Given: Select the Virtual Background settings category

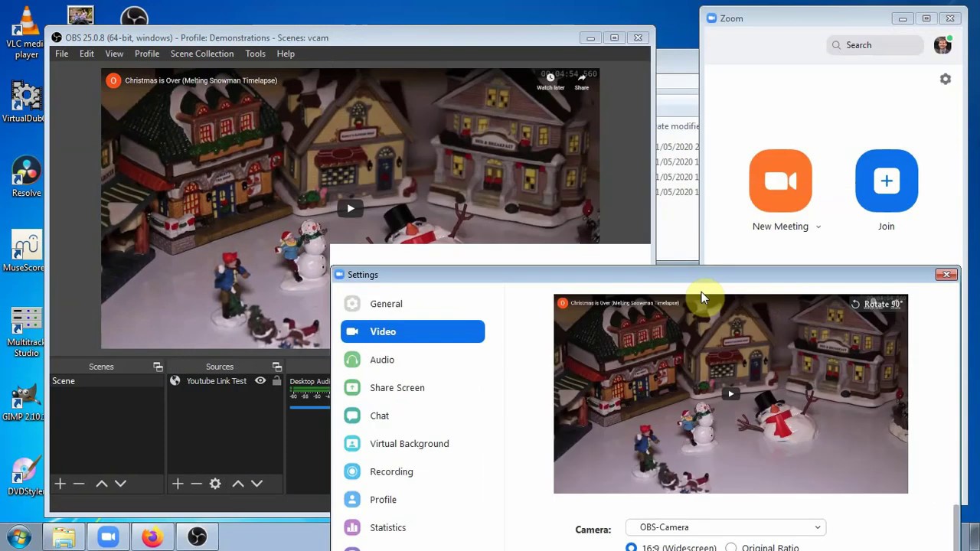Looking at the screenshot, I should point(413,444).
